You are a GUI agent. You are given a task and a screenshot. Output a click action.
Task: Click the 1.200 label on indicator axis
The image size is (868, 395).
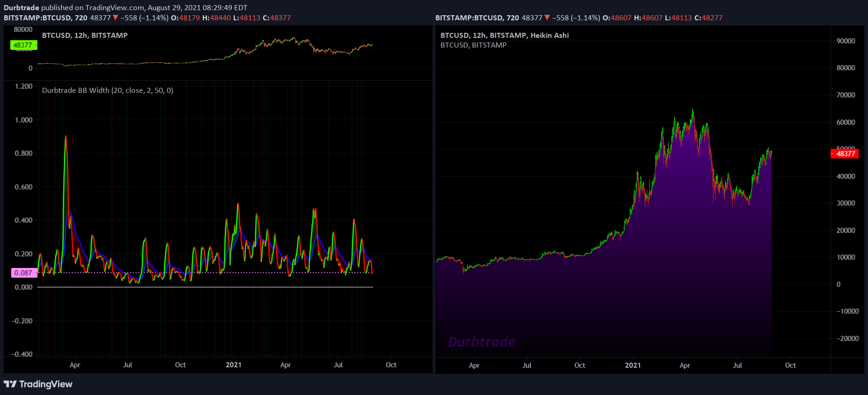coord(24,86)
